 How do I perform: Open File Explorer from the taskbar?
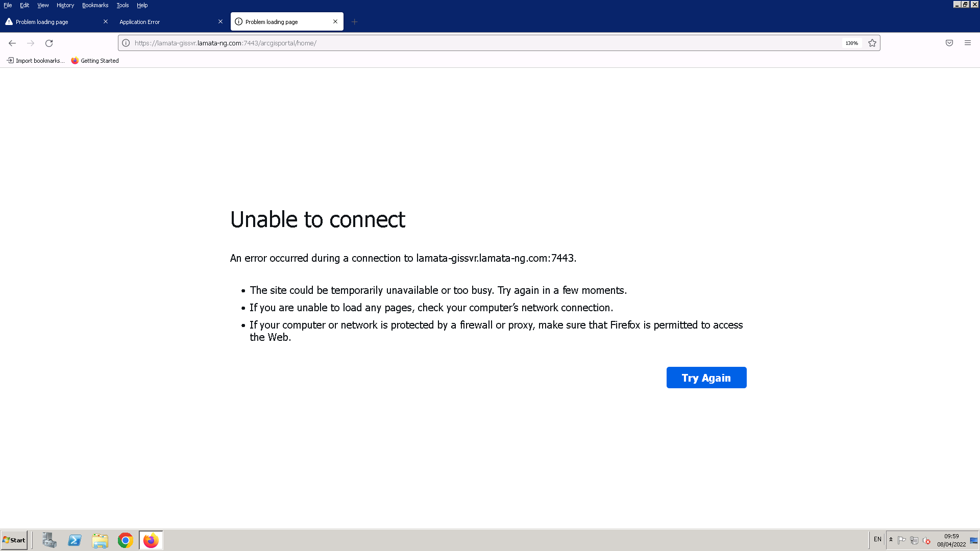pos(100,540)
